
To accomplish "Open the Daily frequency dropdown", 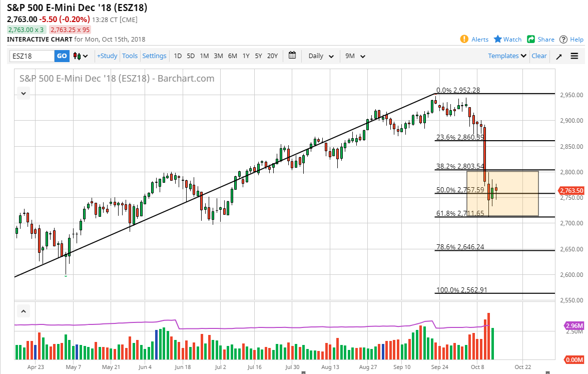I will coord(320,56).
